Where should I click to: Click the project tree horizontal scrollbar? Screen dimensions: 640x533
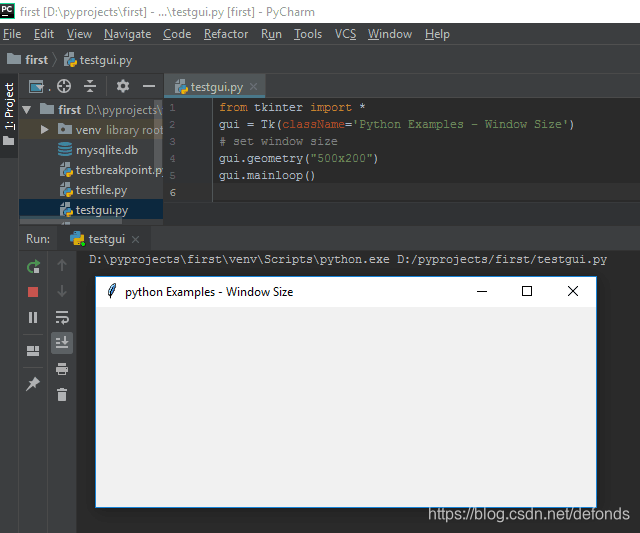(x=71, y=222)
